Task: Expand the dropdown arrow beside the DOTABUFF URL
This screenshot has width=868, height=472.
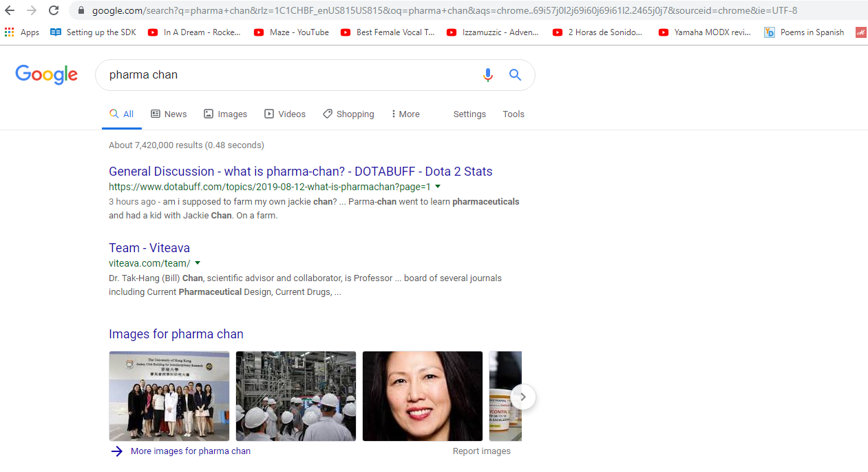Action: pos(438,187)
